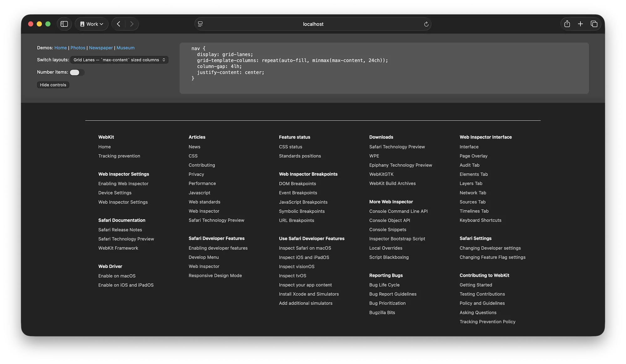Image resolution: width=626 pixels, height=364 pixels.
Task: Click the page settings icon in the address bar
Action: [200, 24]
